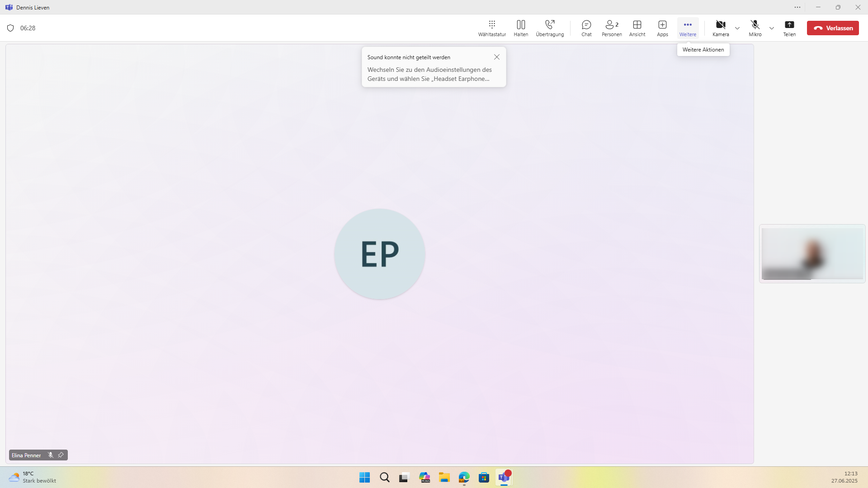Expand the camera options chevron

[x=737, y=28]
